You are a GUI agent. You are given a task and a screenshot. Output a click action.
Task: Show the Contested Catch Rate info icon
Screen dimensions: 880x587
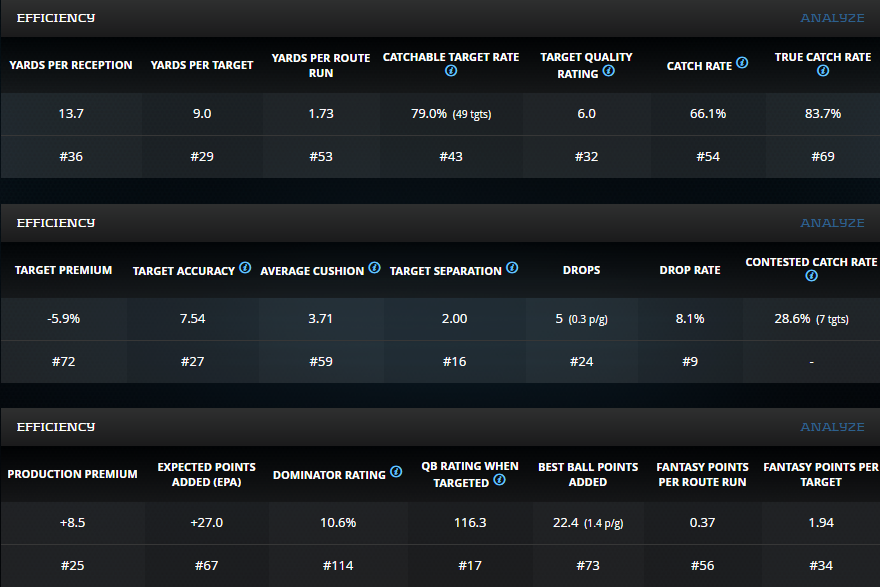(x=811, y=277)
